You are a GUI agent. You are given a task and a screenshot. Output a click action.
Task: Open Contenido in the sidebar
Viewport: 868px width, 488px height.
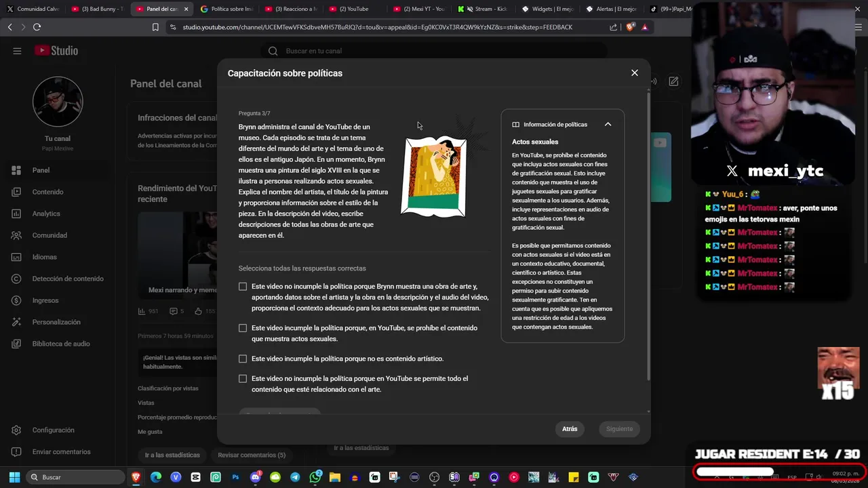pyautogui.click(x=58, y=192)
